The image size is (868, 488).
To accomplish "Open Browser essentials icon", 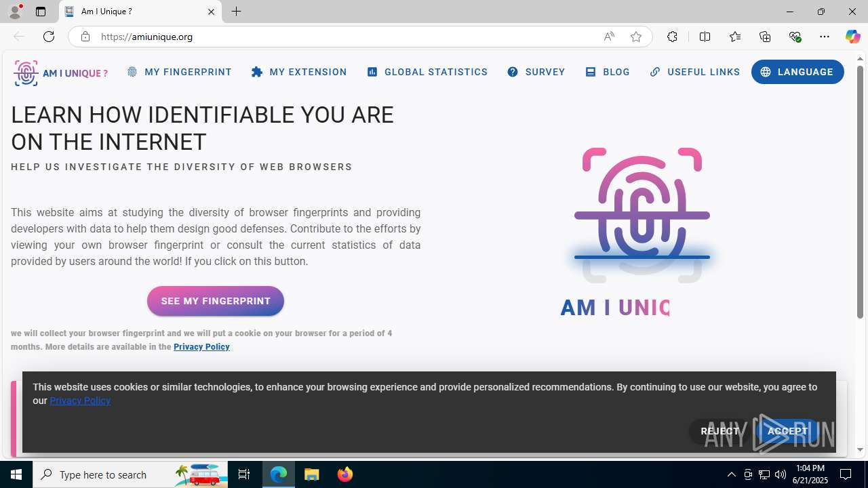I will click(x=795, y=37).
